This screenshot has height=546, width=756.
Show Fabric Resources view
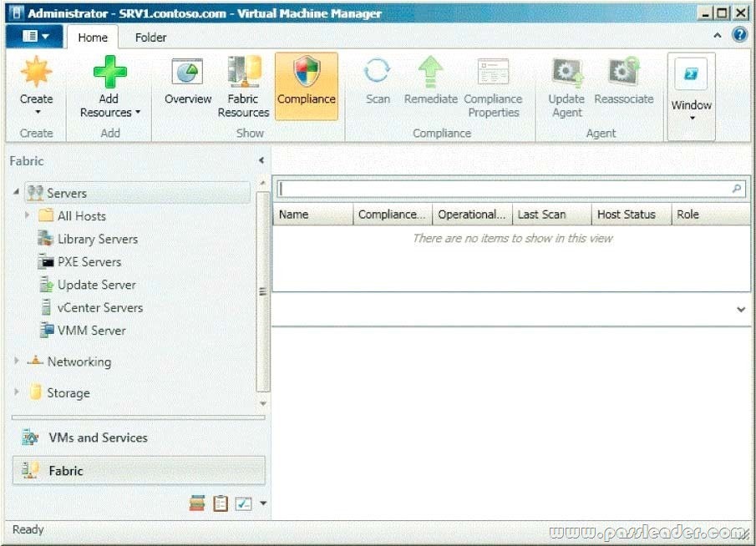click(x=243, y=87)
